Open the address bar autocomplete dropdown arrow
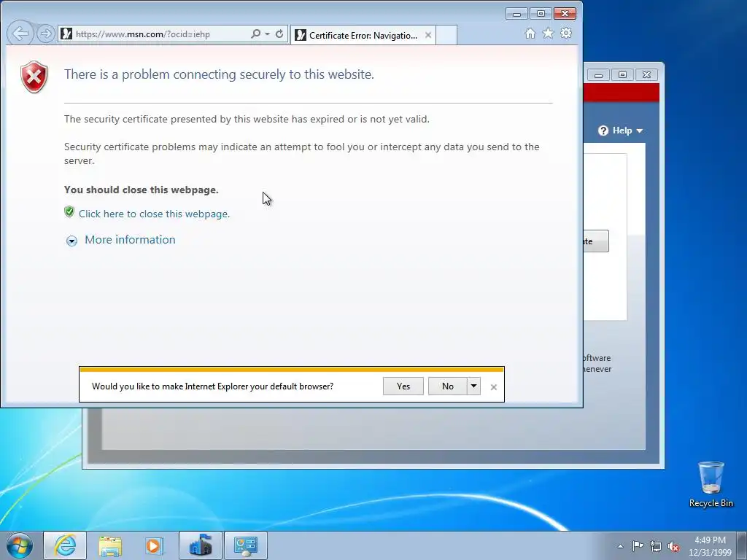Screen dimensions: 747x560 coord(267,34)
